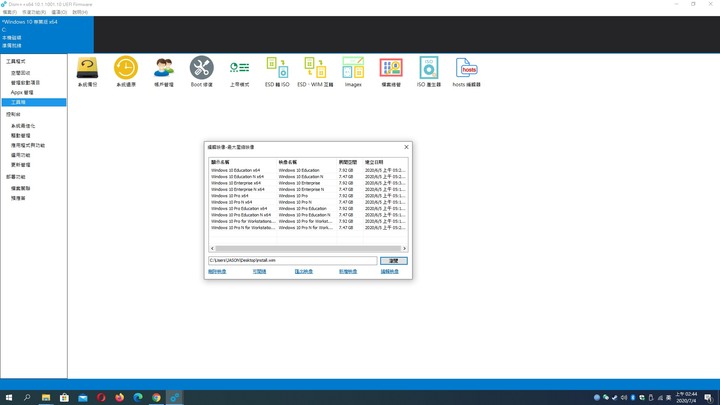Image resolution: width=720 pixels, height=405 pixels.
Task: Click the image list horizontal scrollbar thumb
Action: pyautogui.click(x=308, y=248)
